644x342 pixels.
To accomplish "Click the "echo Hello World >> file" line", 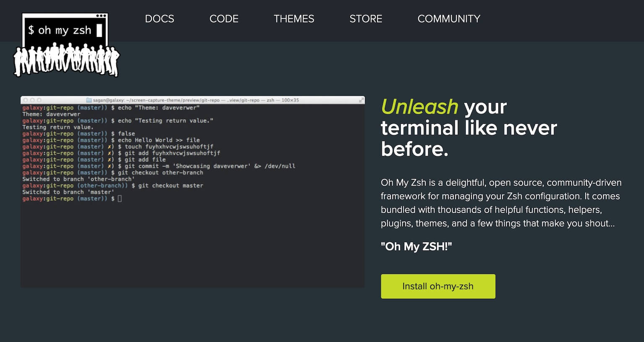I will point(111,140).
